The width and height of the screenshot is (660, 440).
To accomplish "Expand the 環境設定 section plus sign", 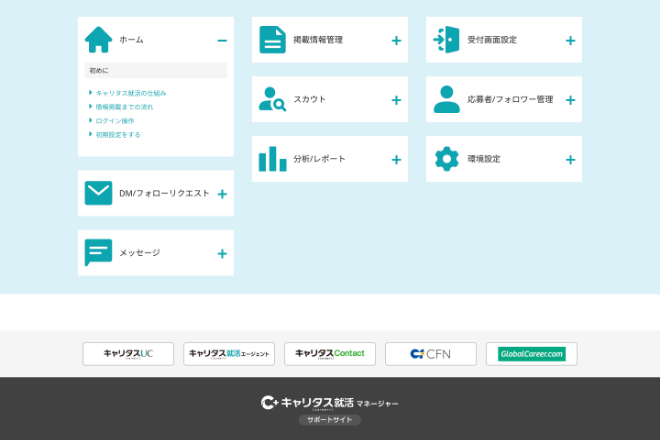I will click(x=570, y=160).
